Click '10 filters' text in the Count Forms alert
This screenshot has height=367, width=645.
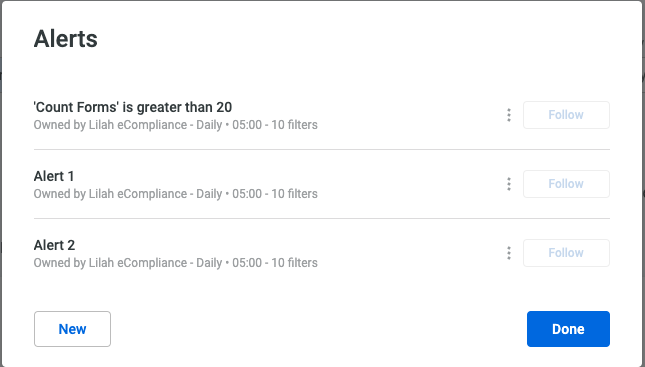pos(295,125)
